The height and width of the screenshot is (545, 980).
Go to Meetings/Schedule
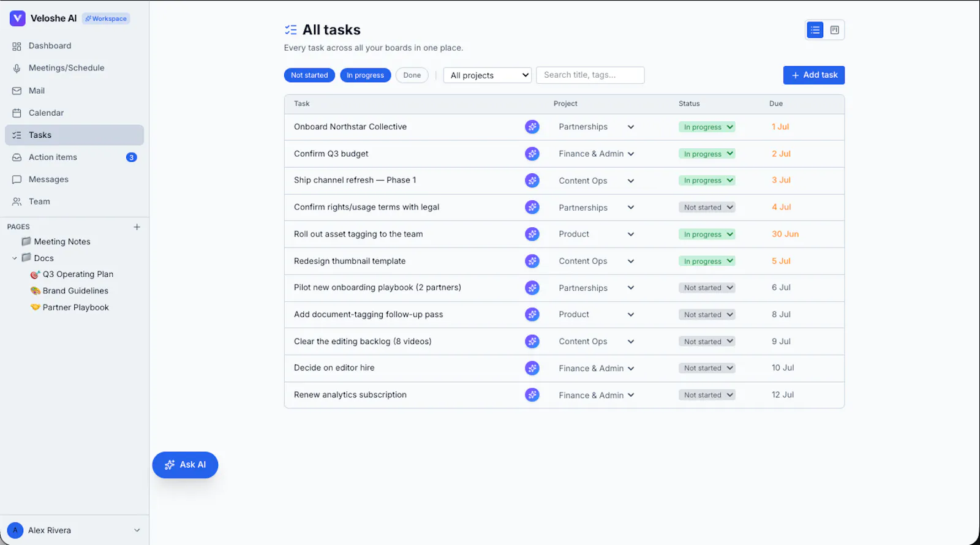pos(74,68)
